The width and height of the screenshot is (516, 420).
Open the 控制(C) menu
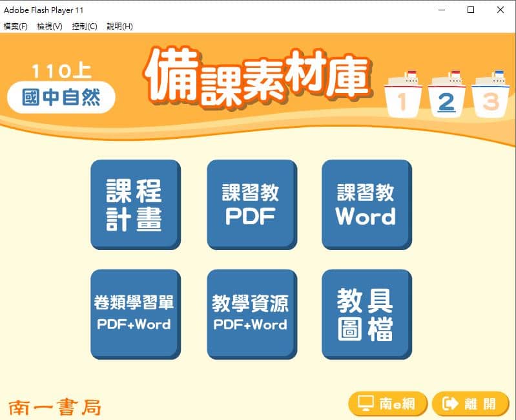[85, 26]
